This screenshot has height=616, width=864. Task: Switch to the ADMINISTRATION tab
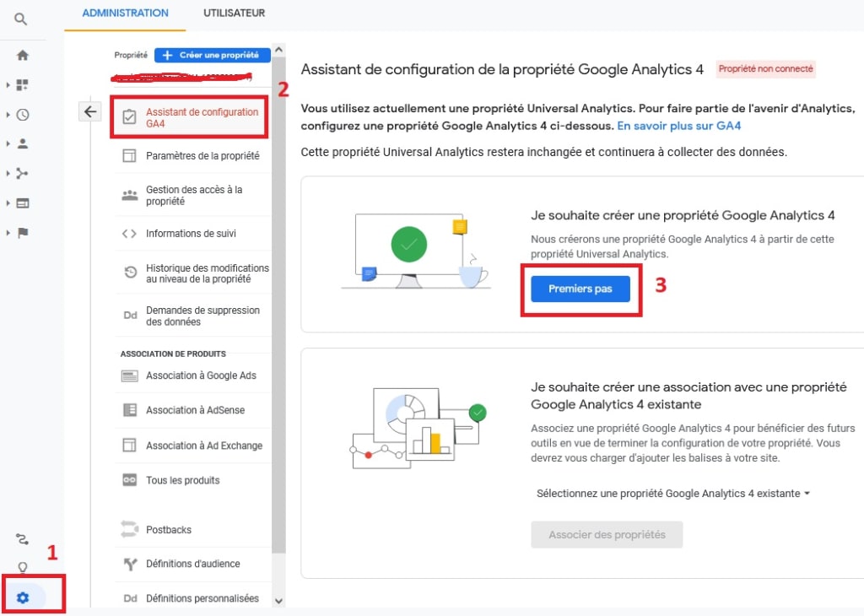tap(125, 14)
